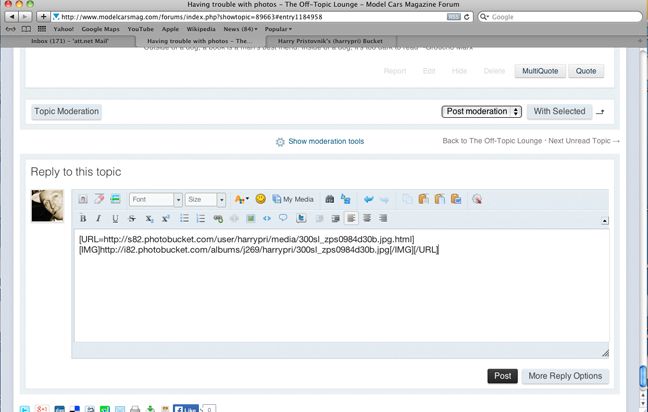
Task: Center-align text in the editor
Action: pos(367,218)
